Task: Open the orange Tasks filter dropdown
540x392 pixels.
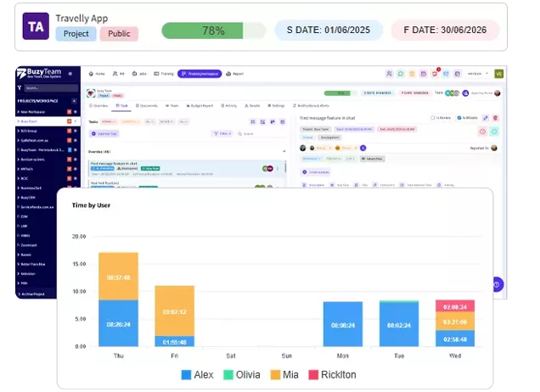Action: pos(130,122)
